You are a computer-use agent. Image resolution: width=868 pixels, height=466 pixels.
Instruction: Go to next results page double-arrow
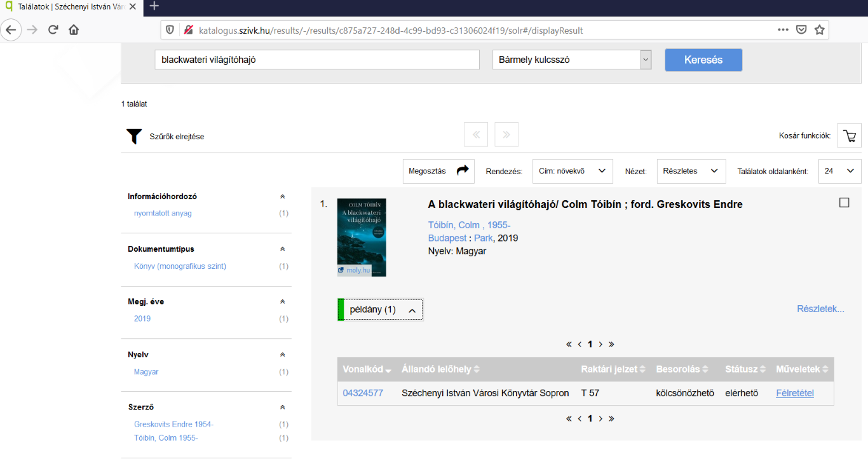click(x=506, y=134)
